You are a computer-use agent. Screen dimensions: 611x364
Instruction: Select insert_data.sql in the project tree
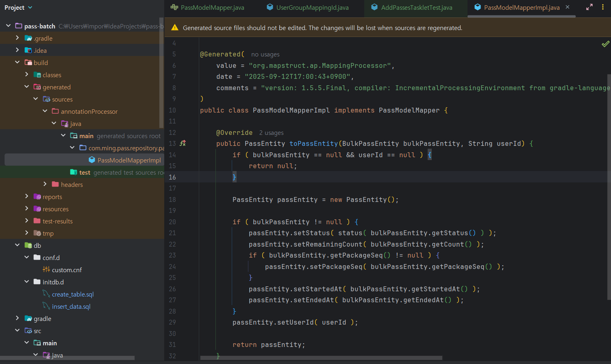pyautogui.click(x=71, y=306)
